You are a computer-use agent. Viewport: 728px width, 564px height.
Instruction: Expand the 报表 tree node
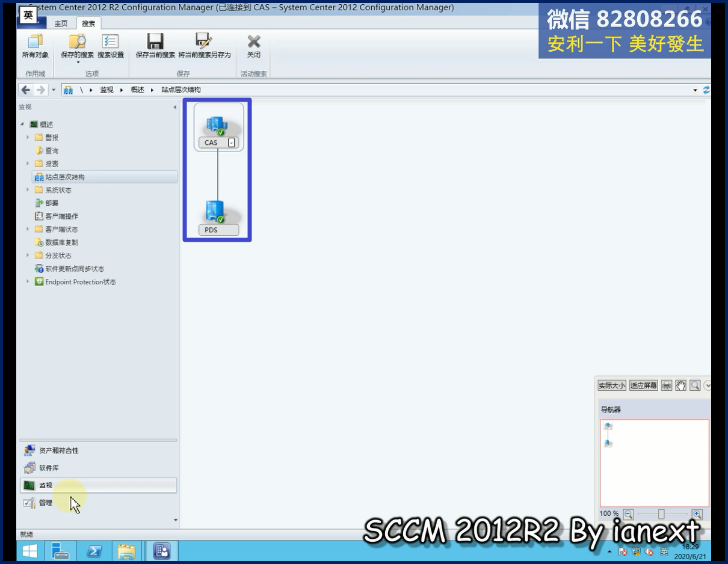pos(28,164)
